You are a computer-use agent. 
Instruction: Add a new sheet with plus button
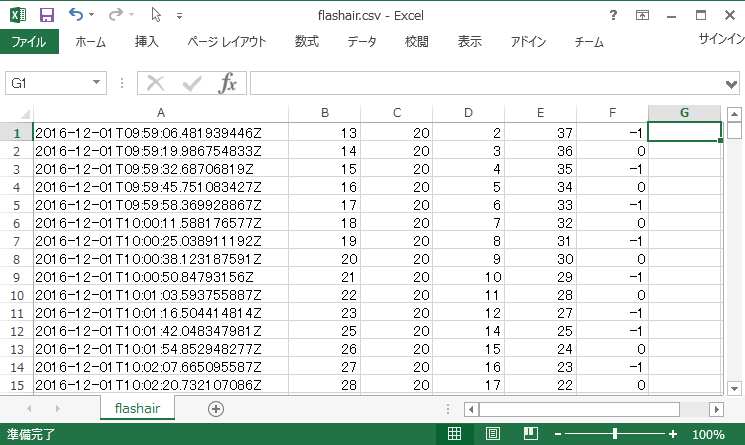click(215, 408)
